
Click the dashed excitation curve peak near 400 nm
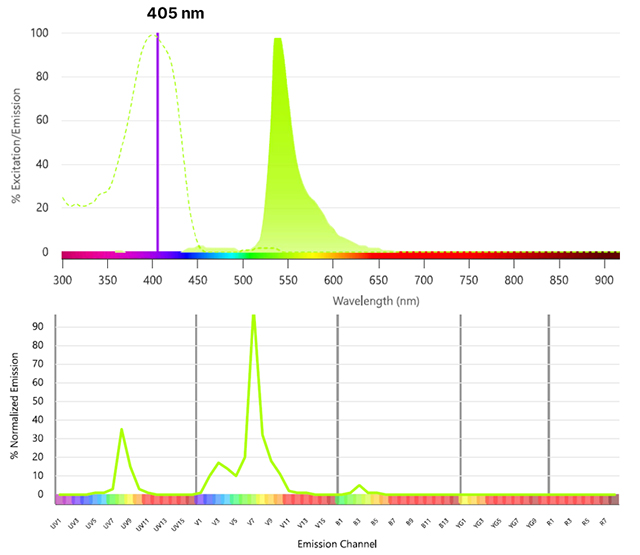tap(153, 36)
